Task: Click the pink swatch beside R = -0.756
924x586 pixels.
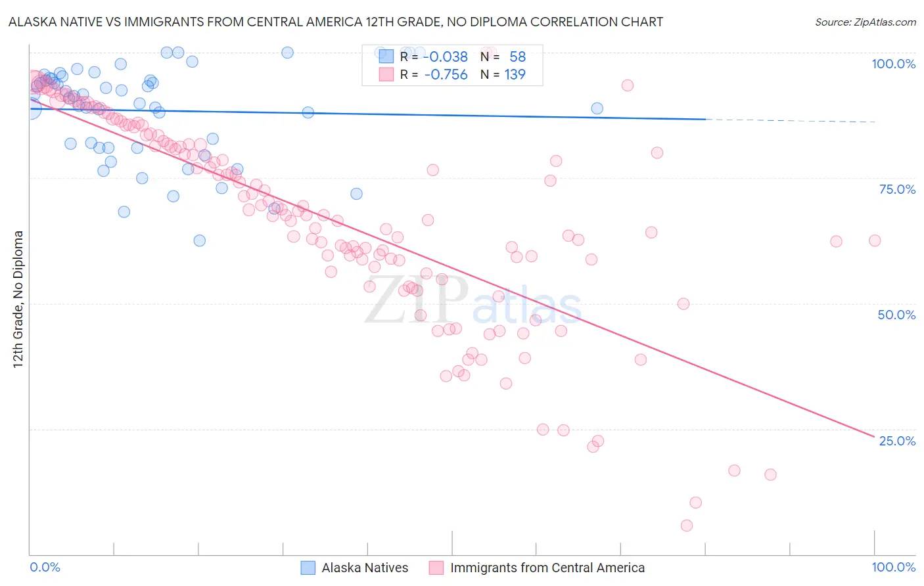Action: click(x=386, y=74)
